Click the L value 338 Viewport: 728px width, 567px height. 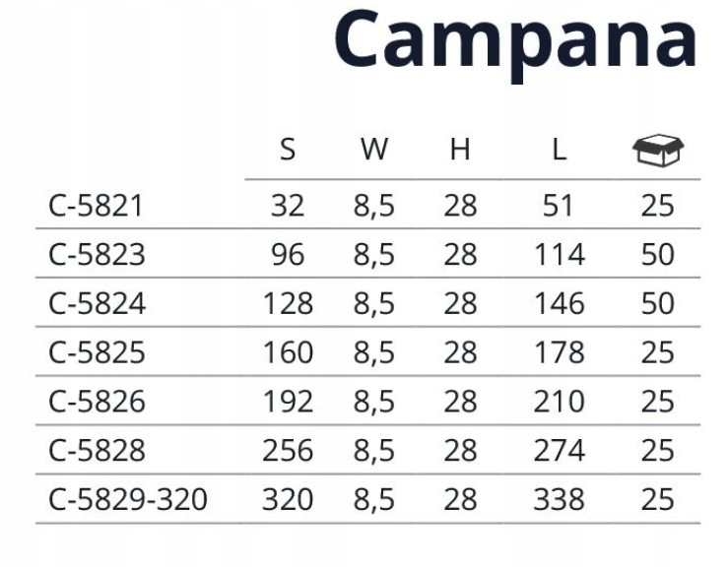(x=560, y=500)
